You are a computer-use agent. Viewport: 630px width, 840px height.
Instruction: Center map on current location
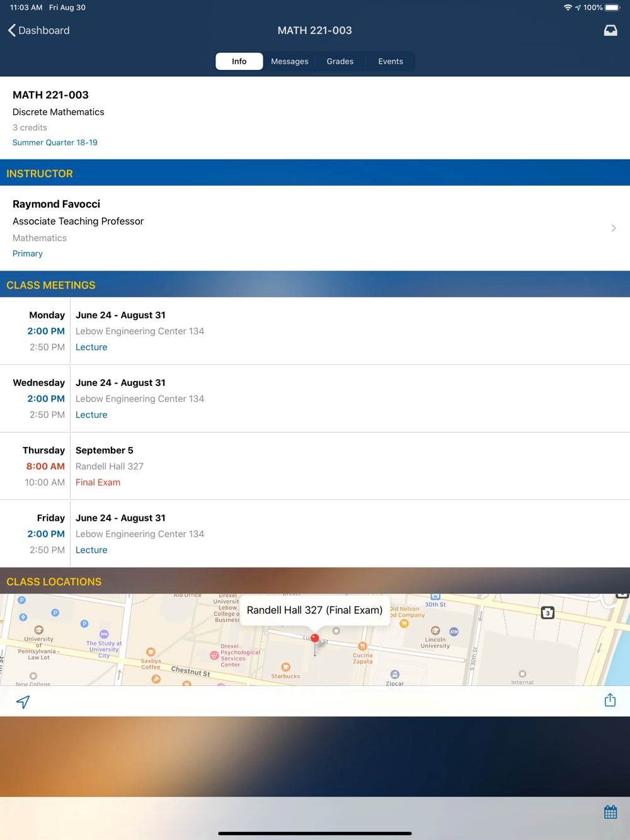coord(23,701)
